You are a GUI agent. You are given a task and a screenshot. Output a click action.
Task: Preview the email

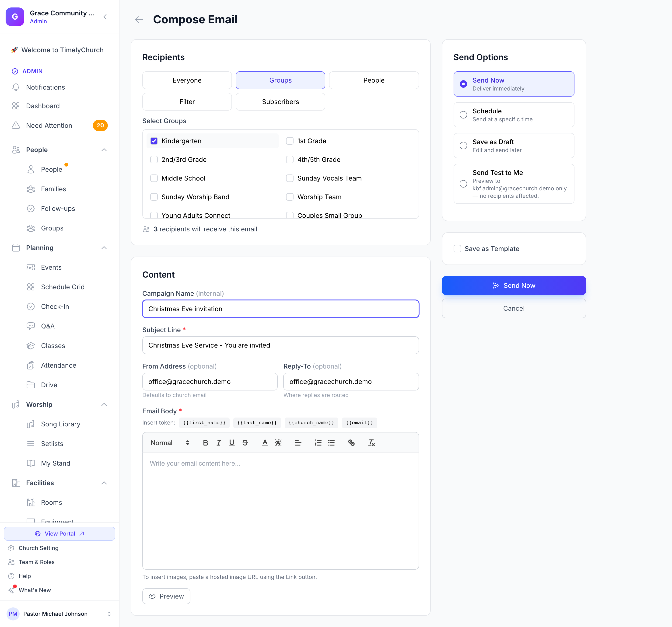(x=166, y=596)
